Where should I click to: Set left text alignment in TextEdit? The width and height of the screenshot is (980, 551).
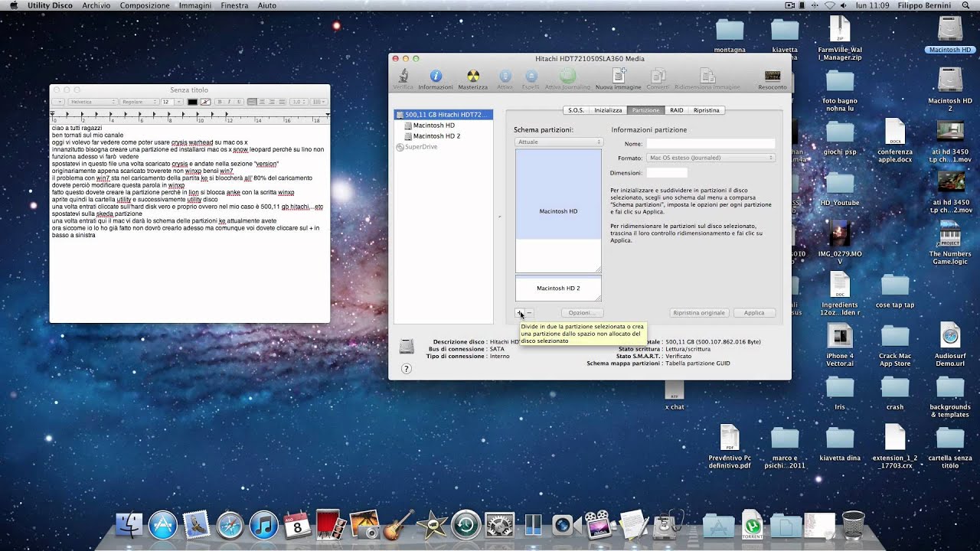point(252,102)
